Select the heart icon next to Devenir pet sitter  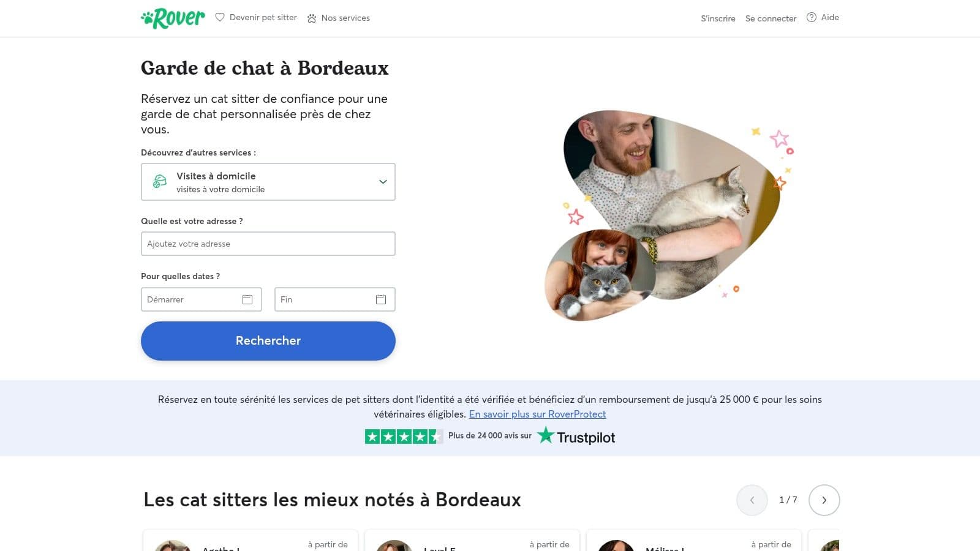220,18
